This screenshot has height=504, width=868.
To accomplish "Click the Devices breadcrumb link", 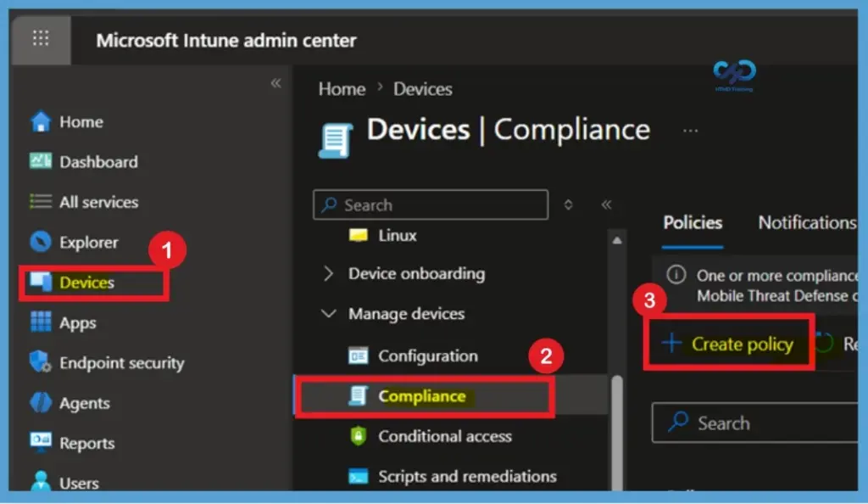I will 423,88.
